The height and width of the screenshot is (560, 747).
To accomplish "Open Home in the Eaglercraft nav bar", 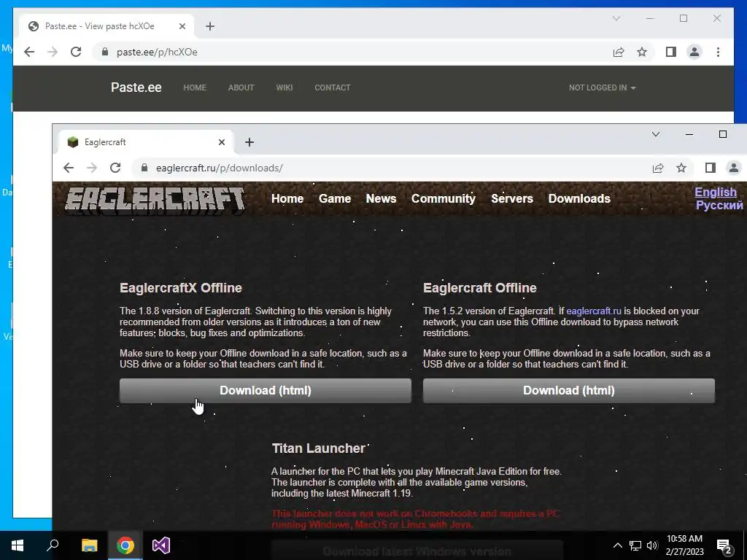I will click(287, 198).
